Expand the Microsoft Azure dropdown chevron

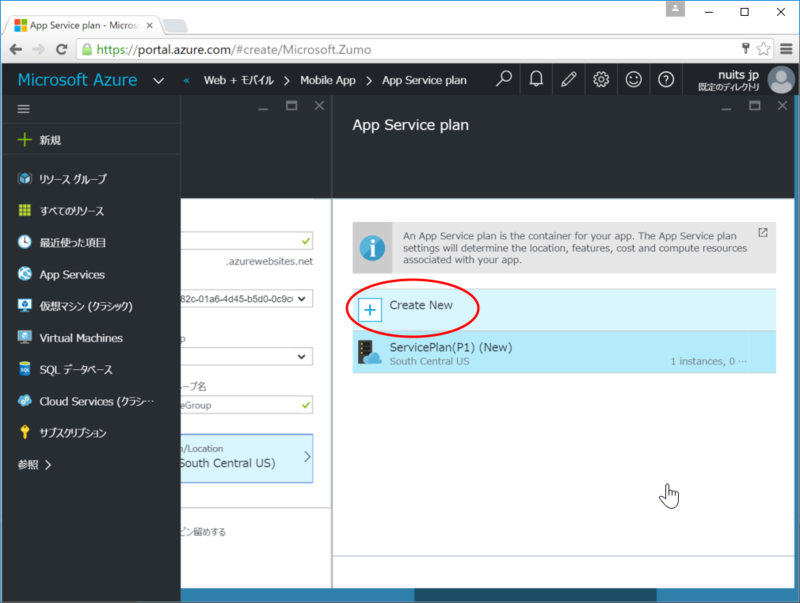tap(159, 81)
